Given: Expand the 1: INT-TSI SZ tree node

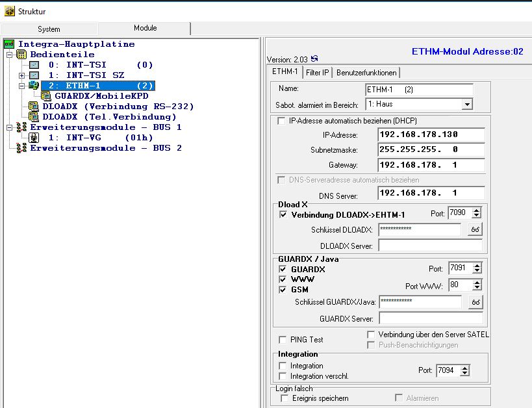Looking at the screenshot, I should click(x=22, y=75).
